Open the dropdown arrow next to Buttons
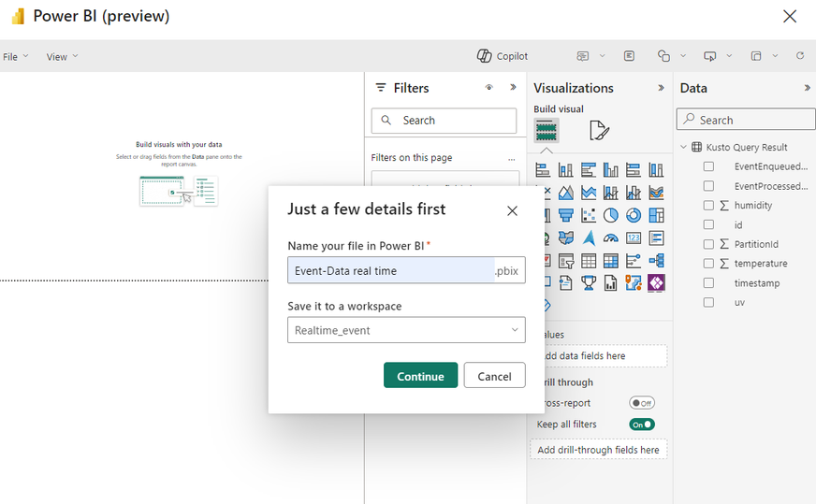This screenshot has width=816, height=504. point(729,56)
